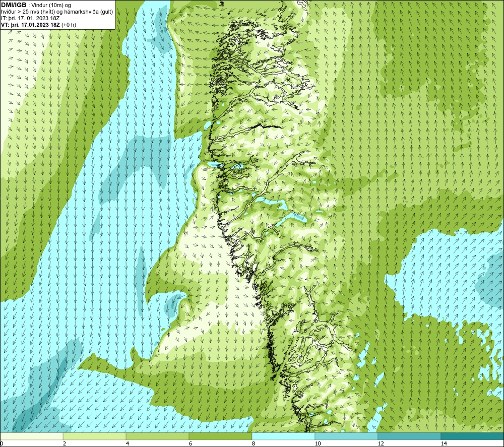
Task: Click the scale label '2' under the color bar
Action: (65, 444)
